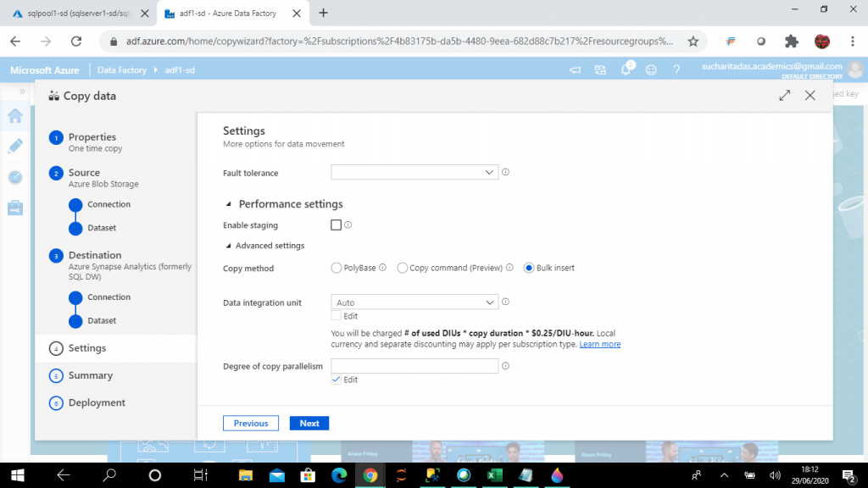Reload the page
The image size is (868, 488).
coord(76,41)
